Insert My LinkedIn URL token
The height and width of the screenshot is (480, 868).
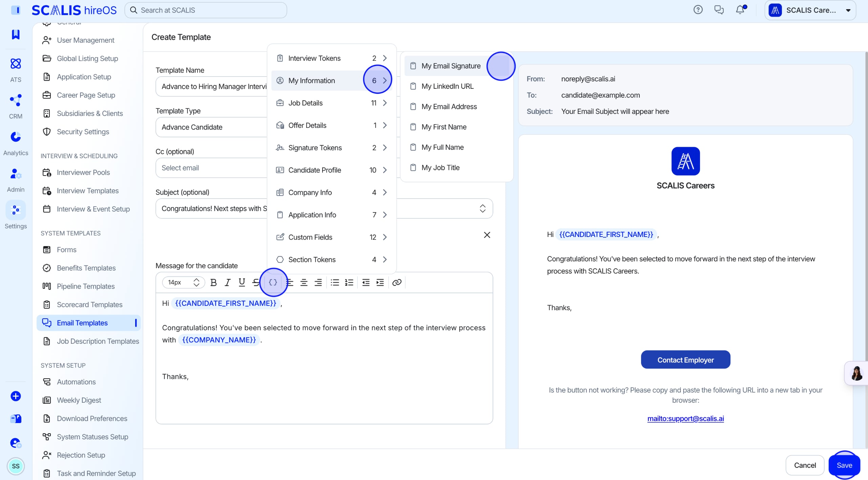(x=457, y=86)
